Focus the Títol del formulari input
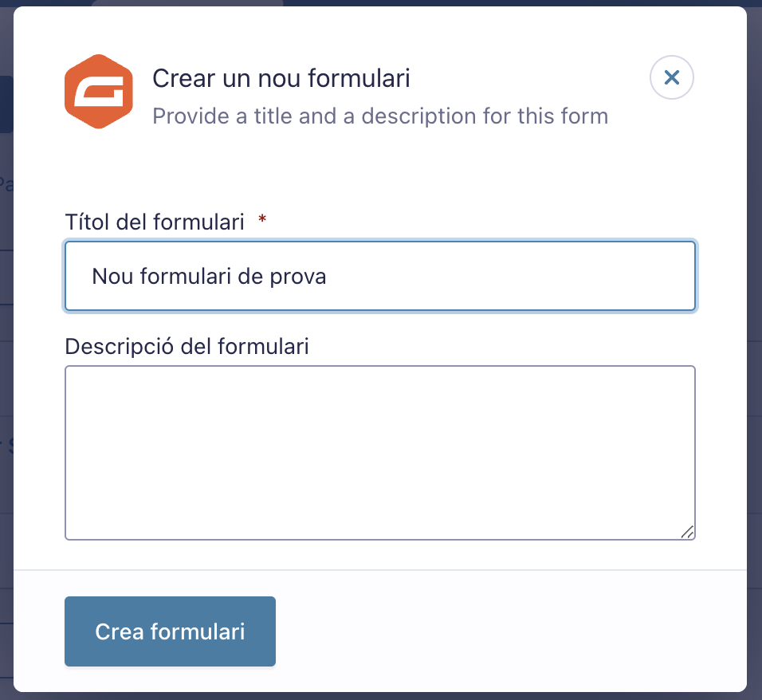The width and height of the screenshot is (762, 700). (380, 276)
